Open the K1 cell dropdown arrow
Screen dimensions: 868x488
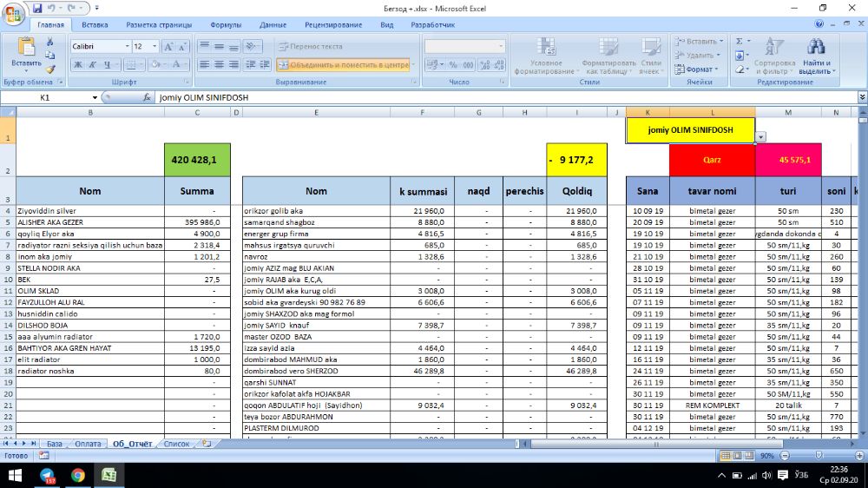click(760, 137)
